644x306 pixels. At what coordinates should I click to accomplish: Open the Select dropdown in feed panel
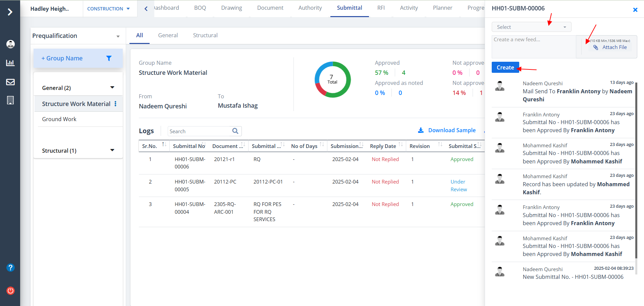[x=531, y=27]
